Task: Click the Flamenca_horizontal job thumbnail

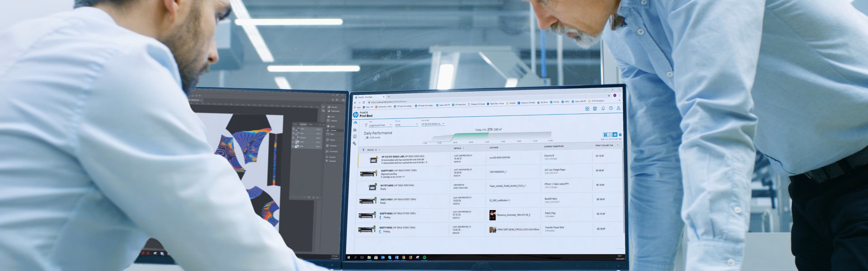Action: click(492, 215)
